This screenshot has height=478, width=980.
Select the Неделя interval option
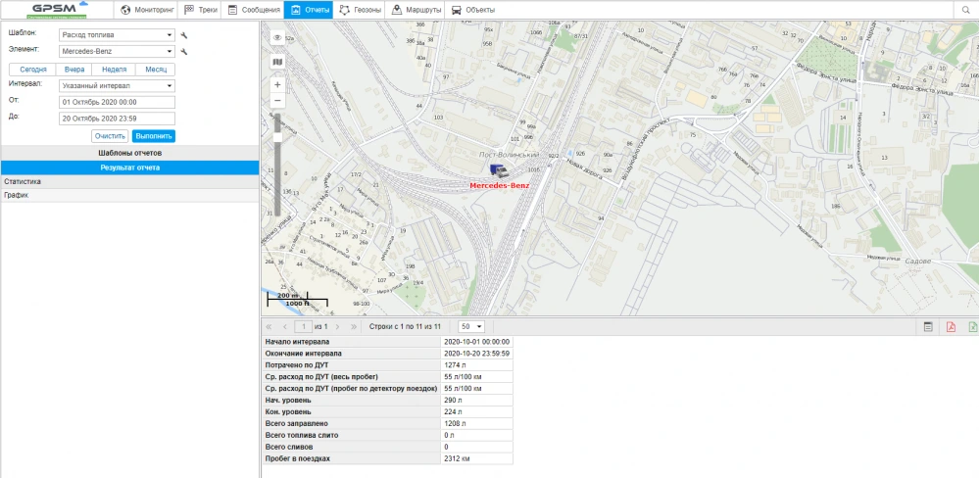(114, 70)
